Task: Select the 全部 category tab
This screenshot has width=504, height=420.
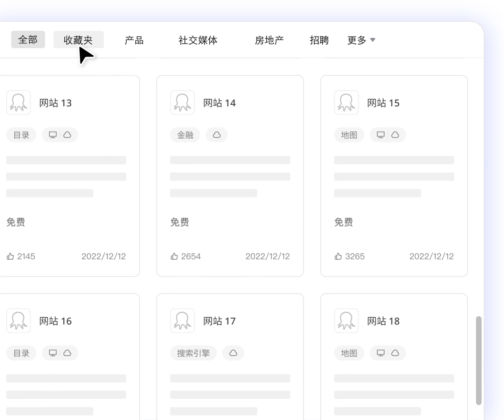Action: pyautogui.click(x=28, y=40)
